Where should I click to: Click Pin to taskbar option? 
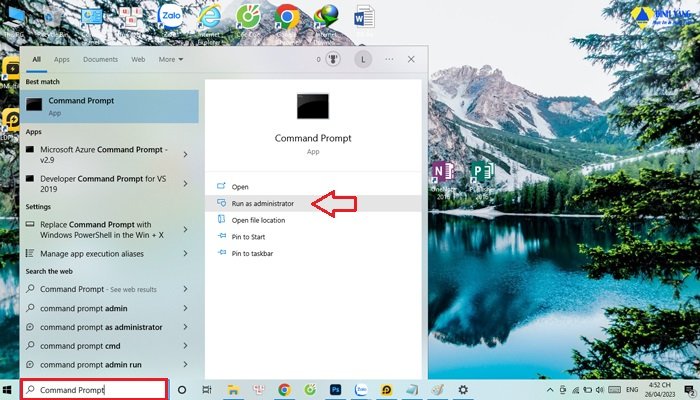[252, 254]
